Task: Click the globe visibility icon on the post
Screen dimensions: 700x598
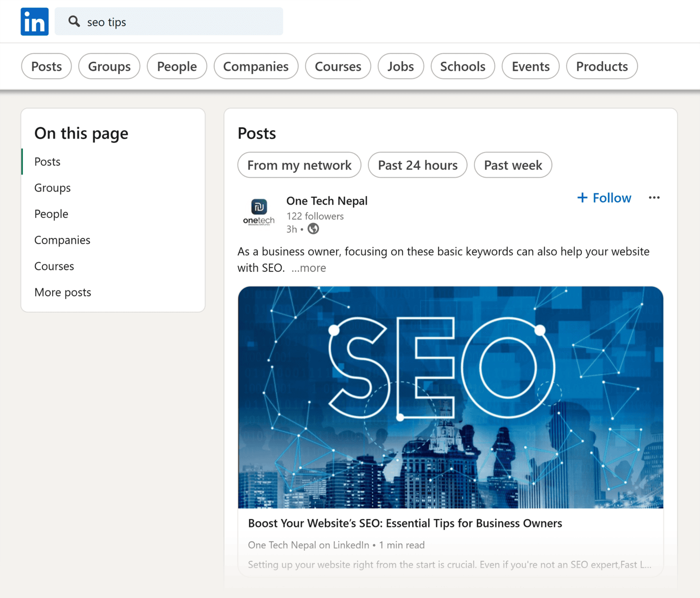Action: point(313,229)
